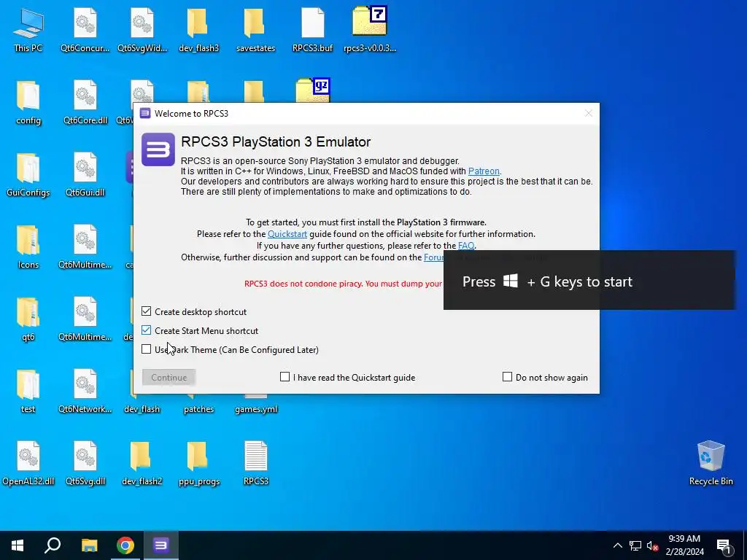Open the dev_flash2 folder icon
This screenshot has width=747, height=560.
(x=142, y=464)
